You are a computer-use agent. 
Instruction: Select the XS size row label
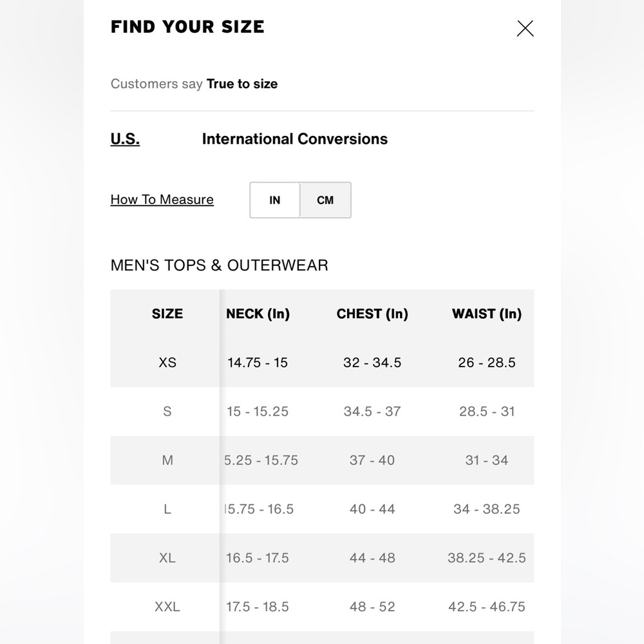(x=167, y=363)
